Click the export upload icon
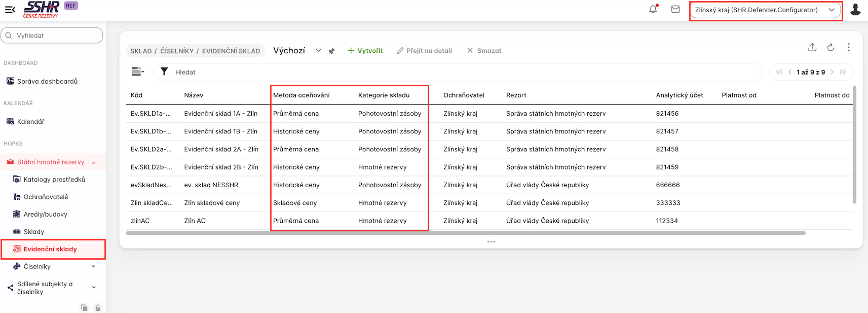Screen dimensions: 868x313 click(x=812, y=47)
